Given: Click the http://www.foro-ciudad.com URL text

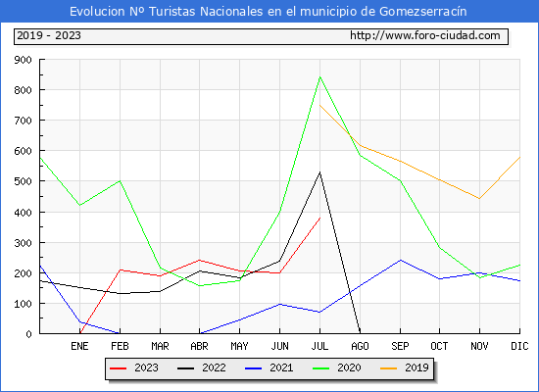Looking at the screenshot, I should pos(425,35).
